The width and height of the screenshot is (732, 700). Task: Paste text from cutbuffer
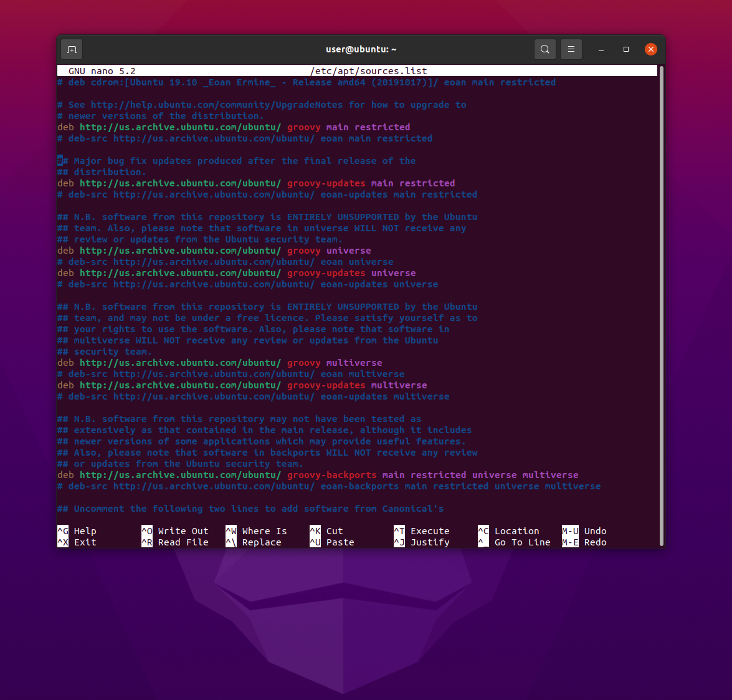pyautogui.click(x=330, y=542)
